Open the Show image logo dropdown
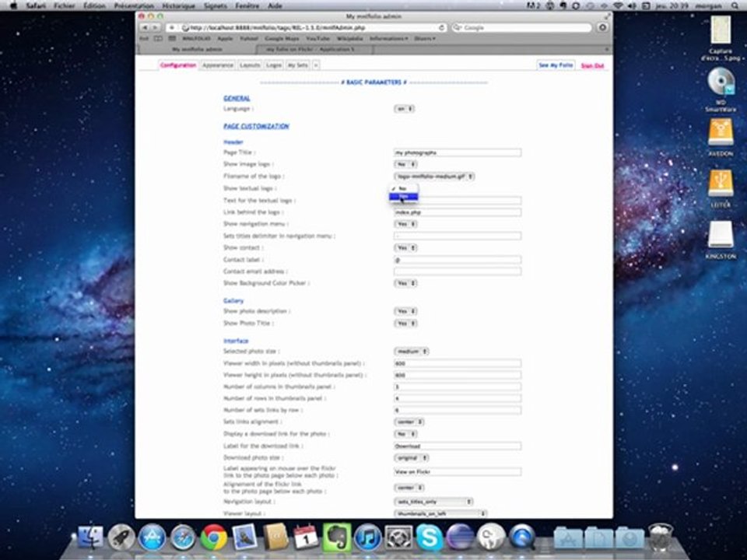This screenshot has height=560, width=747. click(x=406, y=164)
